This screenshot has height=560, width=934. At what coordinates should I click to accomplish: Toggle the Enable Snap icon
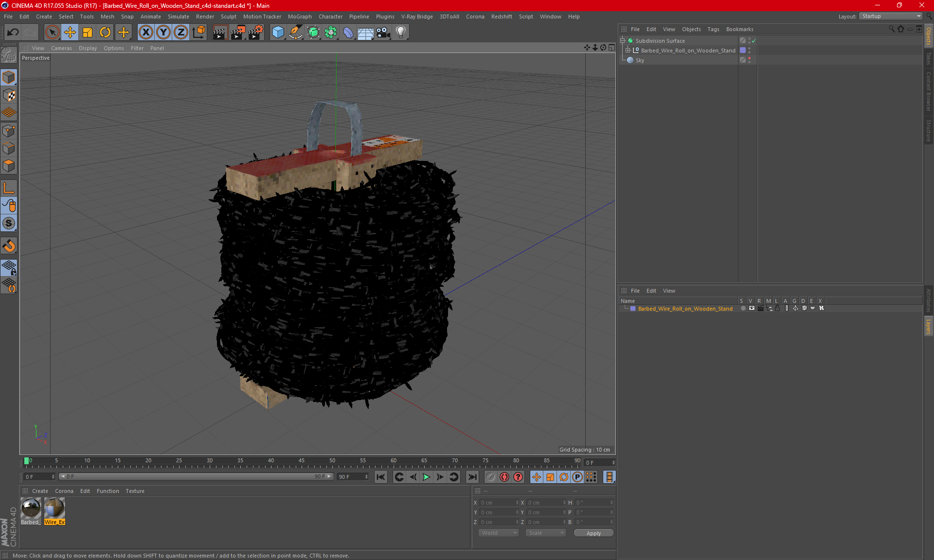pyautogui.click(x=9, y=223)
